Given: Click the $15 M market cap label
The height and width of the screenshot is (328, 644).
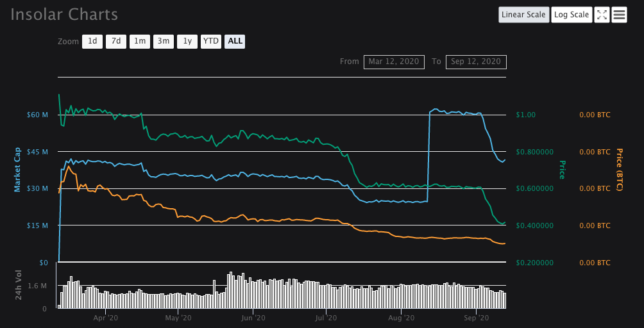Looking at the screenshot, I should coord(38,225).
